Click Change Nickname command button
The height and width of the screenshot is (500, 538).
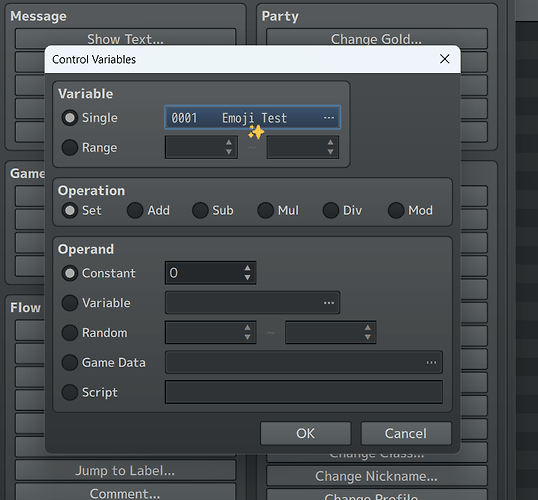click(x=376, y=476)
